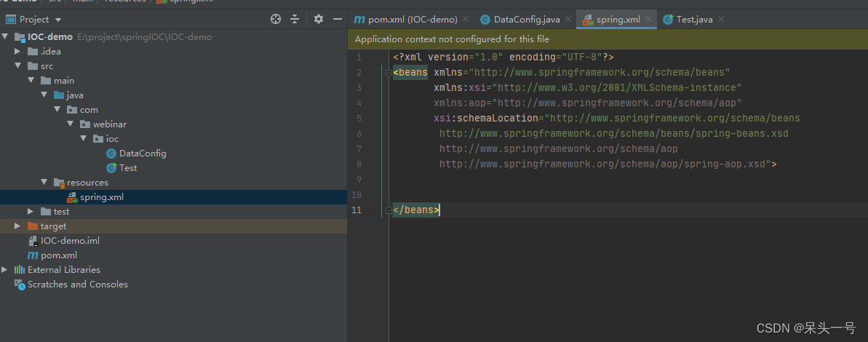Expand External Libraries node
The image size is (868, 342).
click(x=5, y=269)
